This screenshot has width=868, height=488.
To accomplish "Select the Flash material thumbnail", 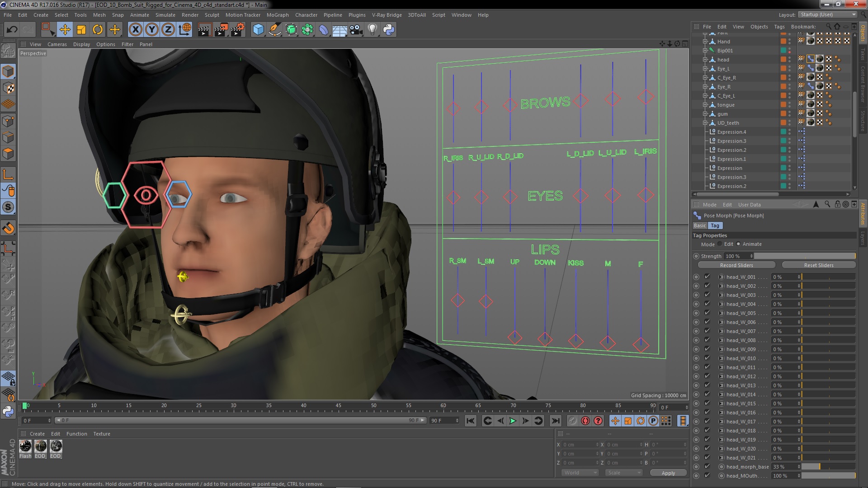I will pos(25,446).
